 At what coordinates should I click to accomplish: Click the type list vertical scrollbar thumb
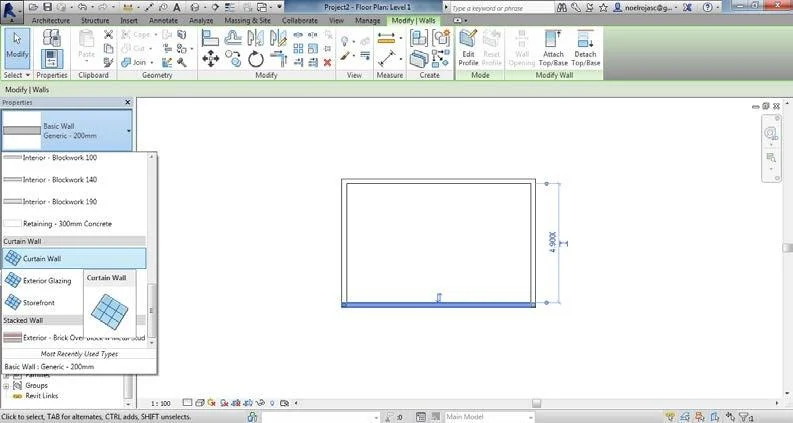(151, 309)
